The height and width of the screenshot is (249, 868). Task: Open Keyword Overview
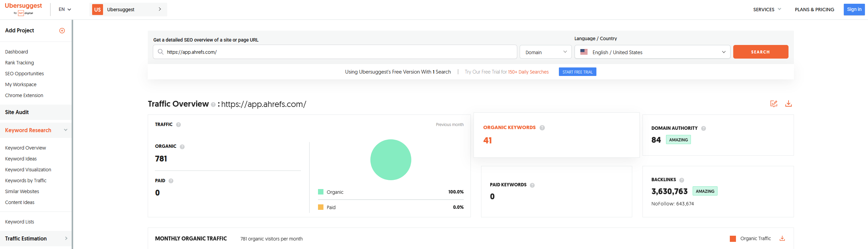pyautogui.click(x=26, y=148)
